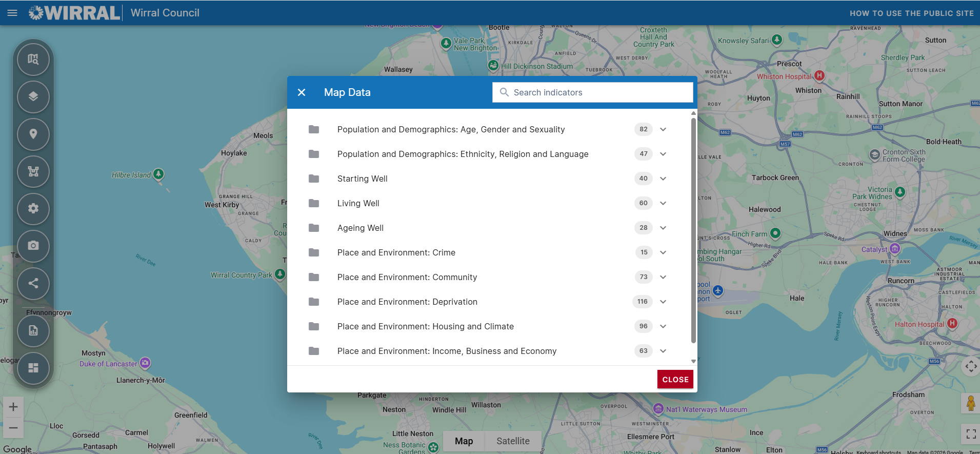This screenshot has height=454, width=980.
Task: Toggle fullscreen map view
Action: (971, 434)
